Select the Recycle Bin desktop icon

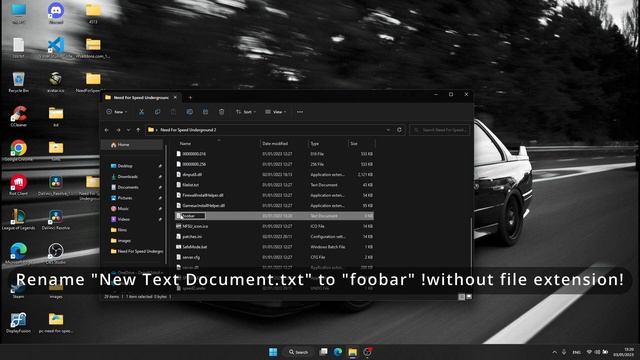tap(18, 82)
